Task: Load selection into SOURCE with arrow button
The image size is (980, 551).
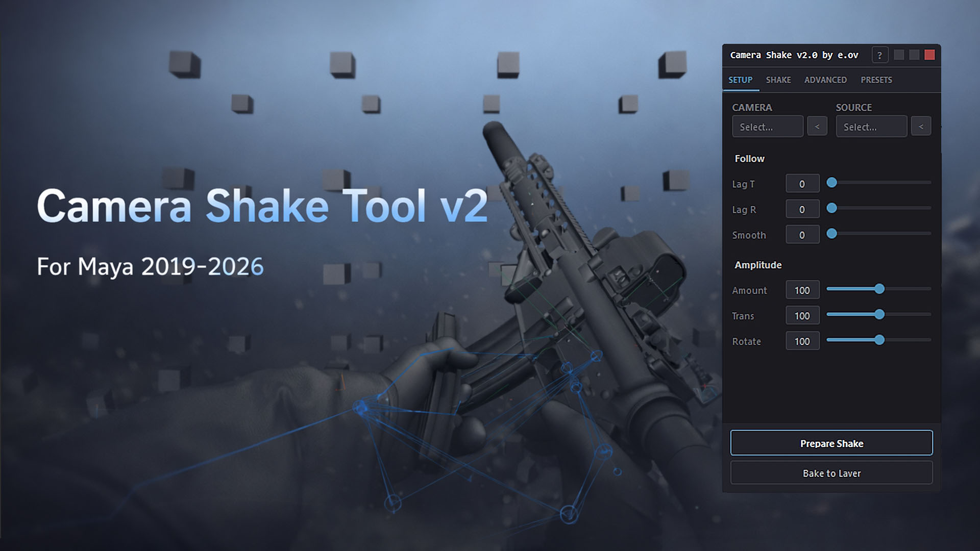Action: coord(921,127)
